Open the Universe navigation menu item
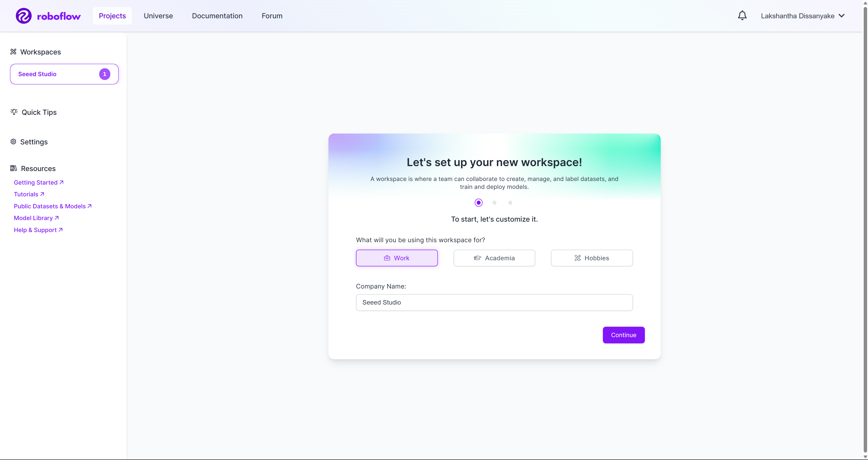Screen dimensions: 868x460 (158, 16)
